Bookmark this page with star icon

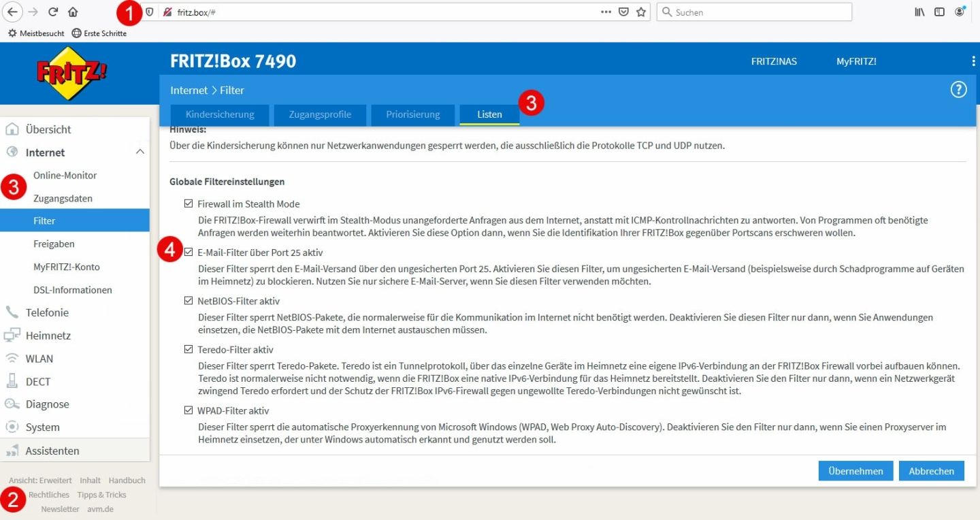(x=641, y=12)
